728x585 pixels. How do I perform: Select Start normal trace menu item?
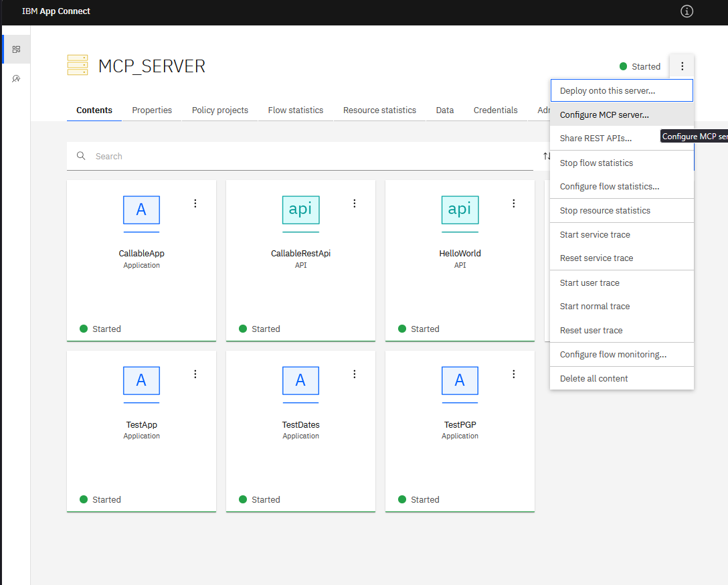(622, 307)
